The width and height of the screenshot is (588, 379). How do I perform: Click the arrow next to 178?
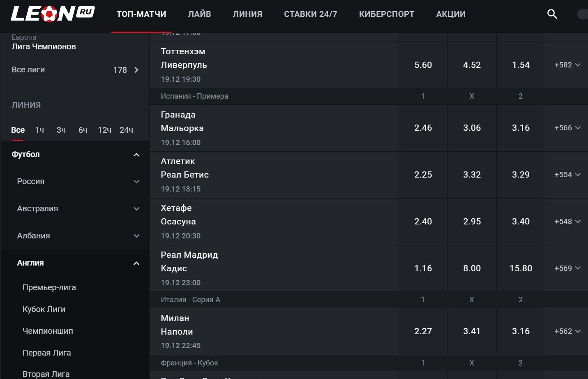click(x=136, y=70)
